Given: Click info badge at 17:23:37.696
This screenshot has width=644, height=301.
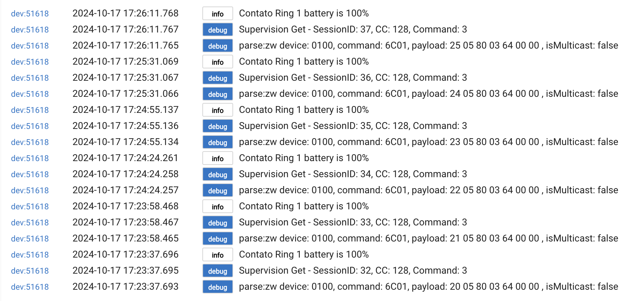Looking at the screenshot, I should (218, 255).
